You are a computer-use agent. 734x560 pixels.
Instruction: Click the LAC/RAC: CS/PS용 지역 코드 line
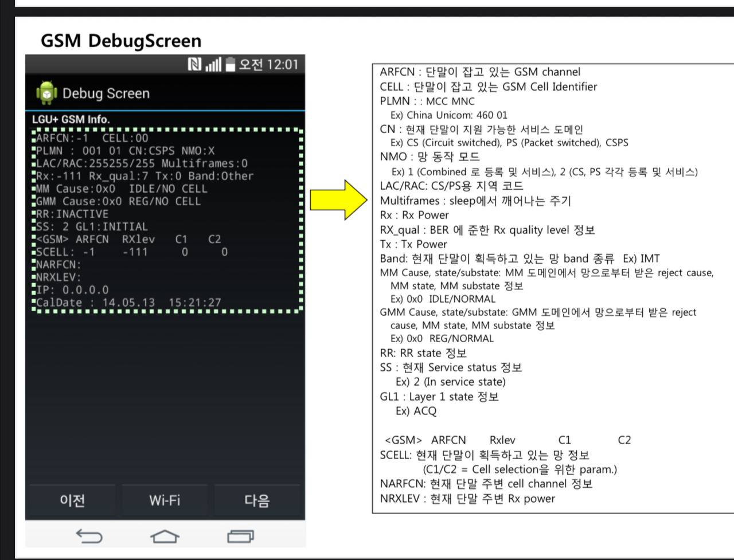tap(451, 186)
